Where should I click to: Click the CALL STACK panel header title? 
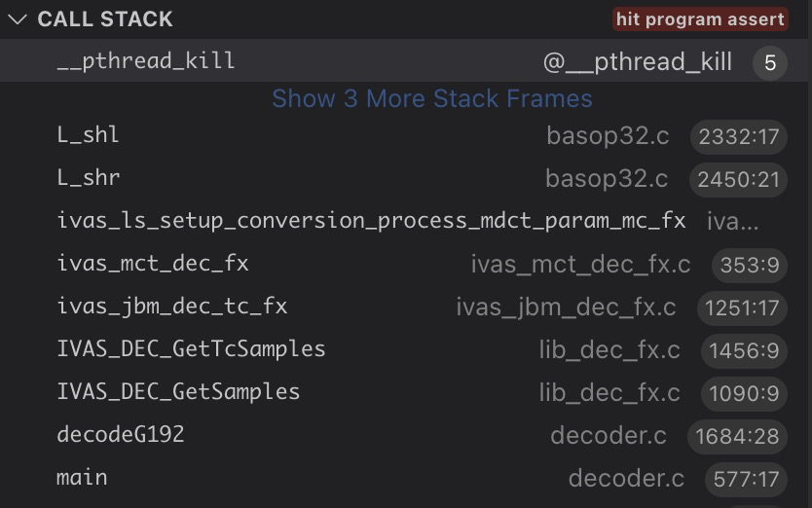pyautogui.click(x=105, y=19)
